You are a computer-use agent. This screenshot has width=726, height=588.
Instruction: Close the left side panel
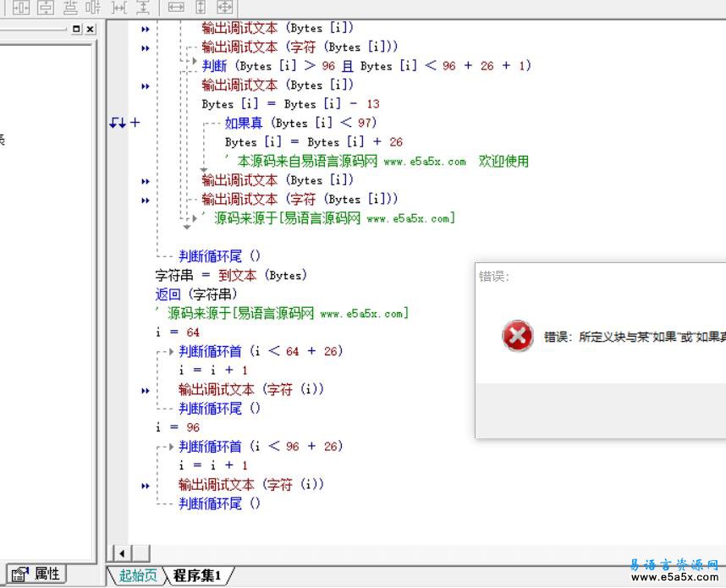90,29
